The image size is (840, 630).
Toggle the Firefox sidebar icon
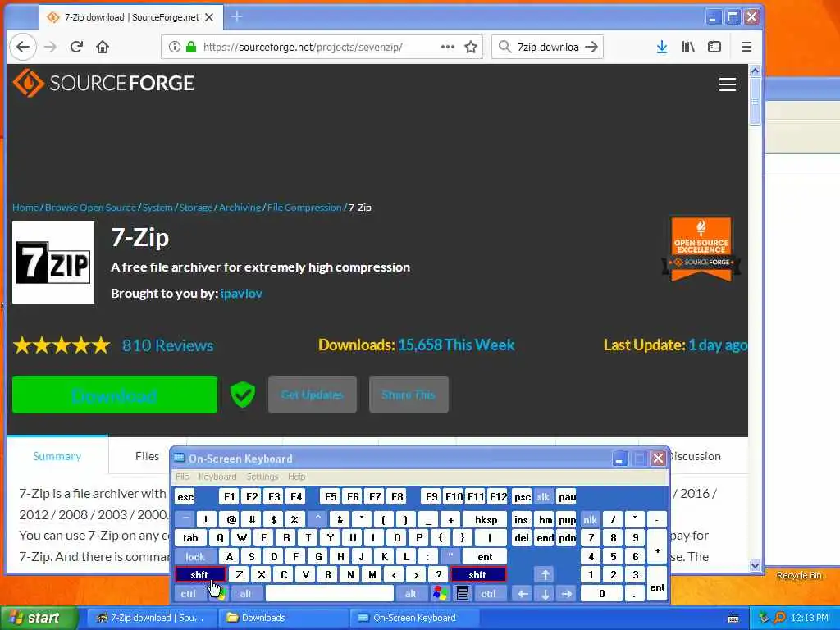(x=714, y=47)
